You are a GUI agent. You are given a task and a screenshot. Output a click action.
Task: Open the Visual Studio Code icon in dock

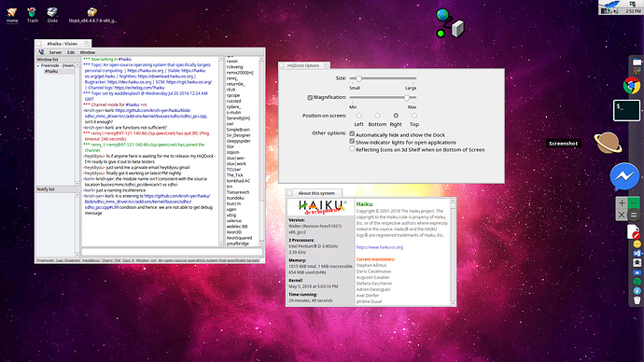coord(637,253)
